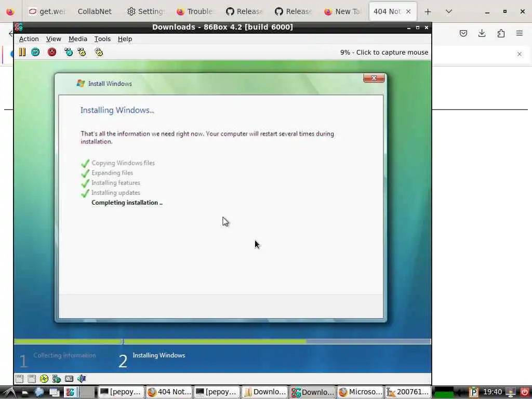
Task: Click the 'Installing Windows' stage 2 label
Action: click(159, 355)
